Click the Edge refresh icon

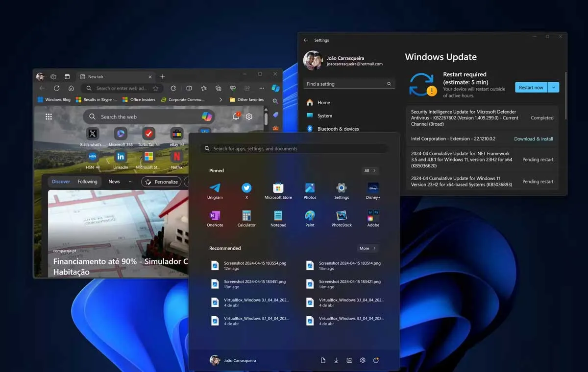pyautogui.click(x=57, y=88)
